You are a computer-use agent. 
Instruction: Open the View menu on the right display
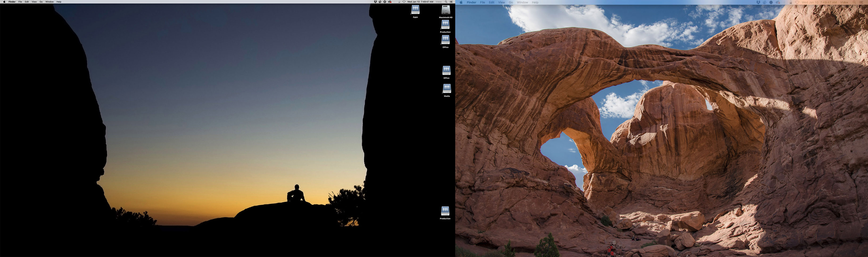pos(501,2)
